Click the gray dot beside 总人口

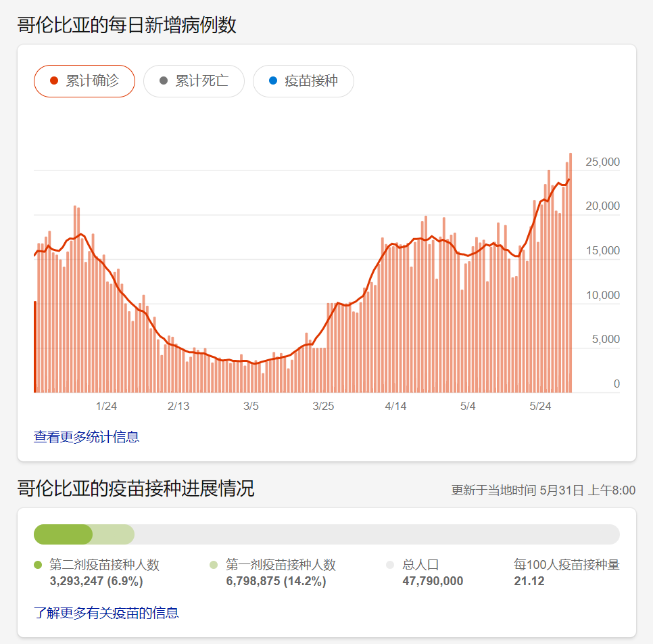[x=389, y=565]
